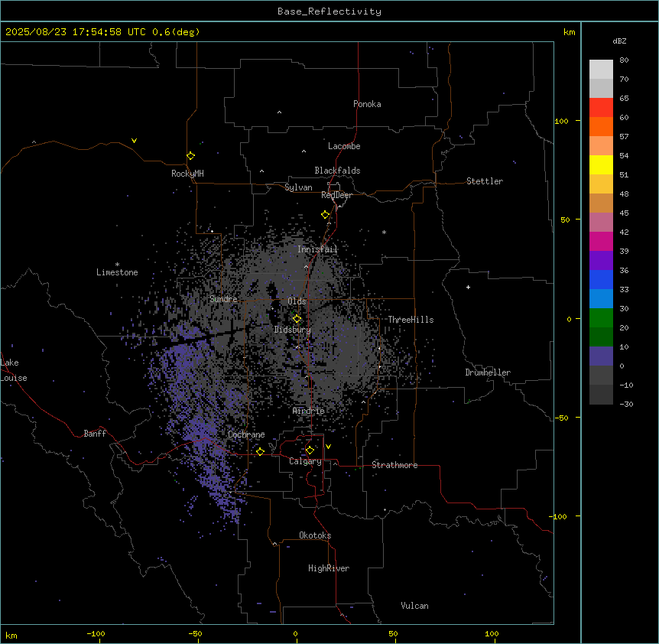
Task: Click the Base_Reflectivity title
Action: click(329, 11)
